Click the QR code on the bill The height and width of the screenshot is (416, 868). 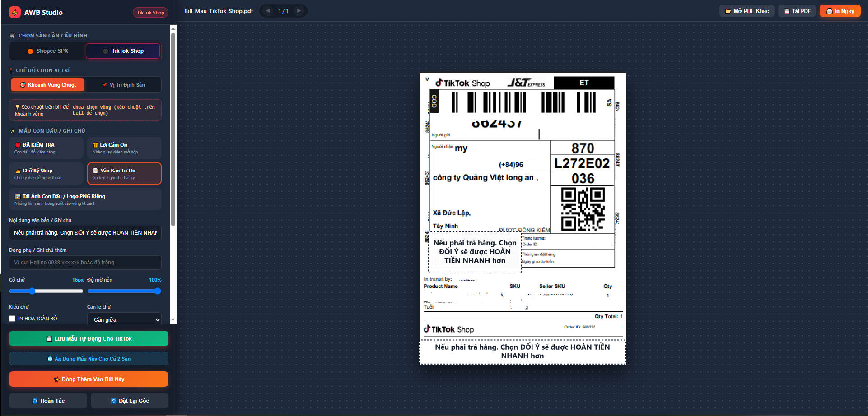583,209
